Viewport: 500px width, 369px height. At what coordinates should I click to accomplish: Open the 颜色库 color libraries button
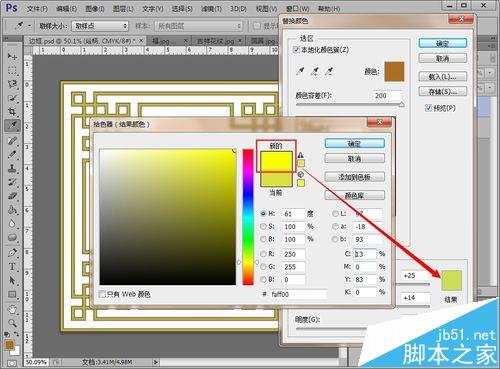354,195
